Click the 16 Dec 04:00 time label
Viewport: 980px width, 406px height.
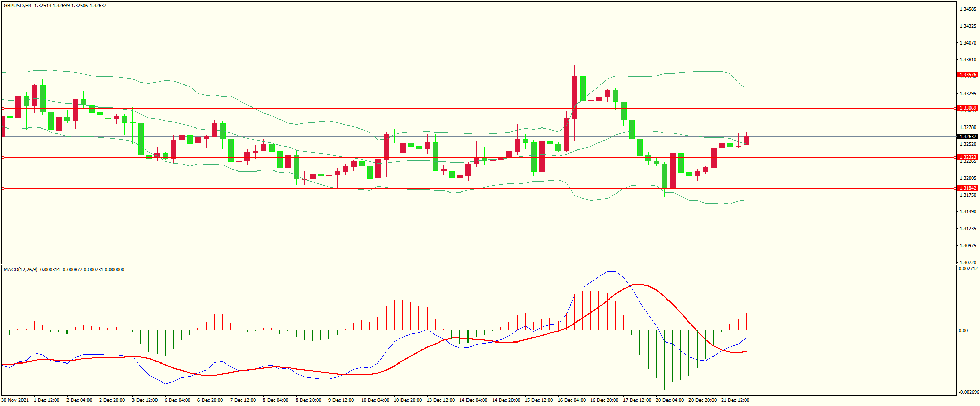pyautogui.click(x=572, y=400)
